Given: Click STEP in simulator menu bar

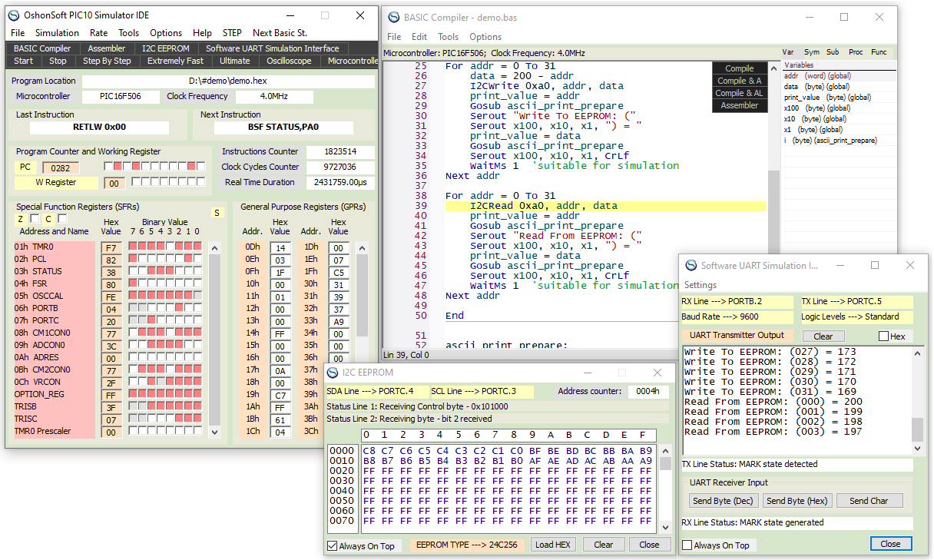Looking at the screenshot, I should tap(232, 33).
